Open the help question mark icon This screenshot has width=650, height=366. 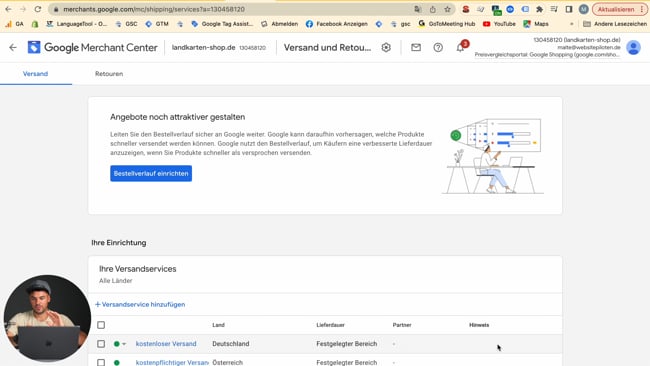(438, 48)
